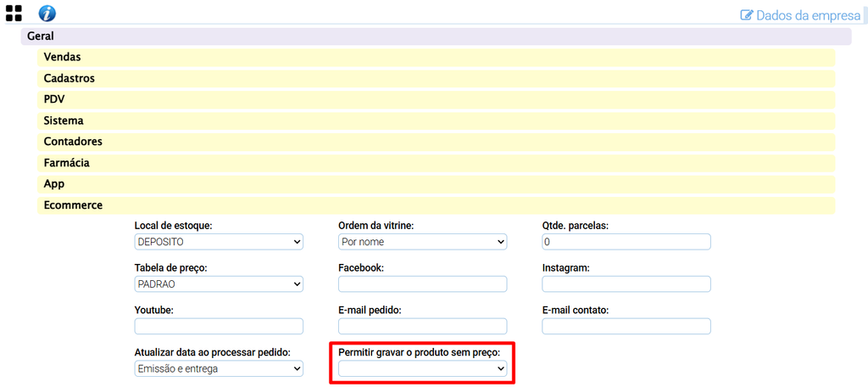
Task: Open Atualizar data ao processar pedido dropdown
Action: pyautogui.click(x=219, y=368)
